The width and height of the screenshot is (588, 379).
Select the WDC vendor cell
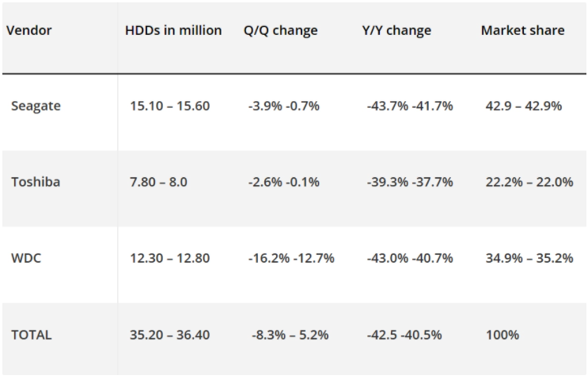coord(26,258)
